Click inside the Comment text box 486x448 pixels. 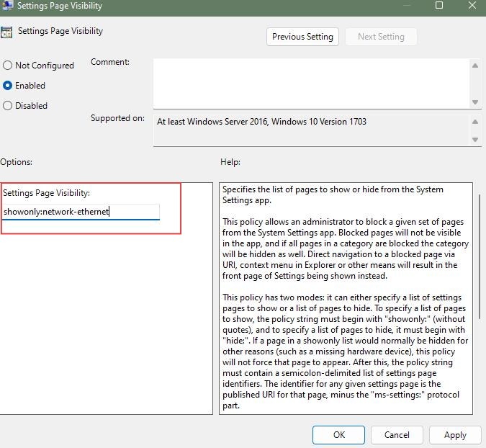point(310,83)
